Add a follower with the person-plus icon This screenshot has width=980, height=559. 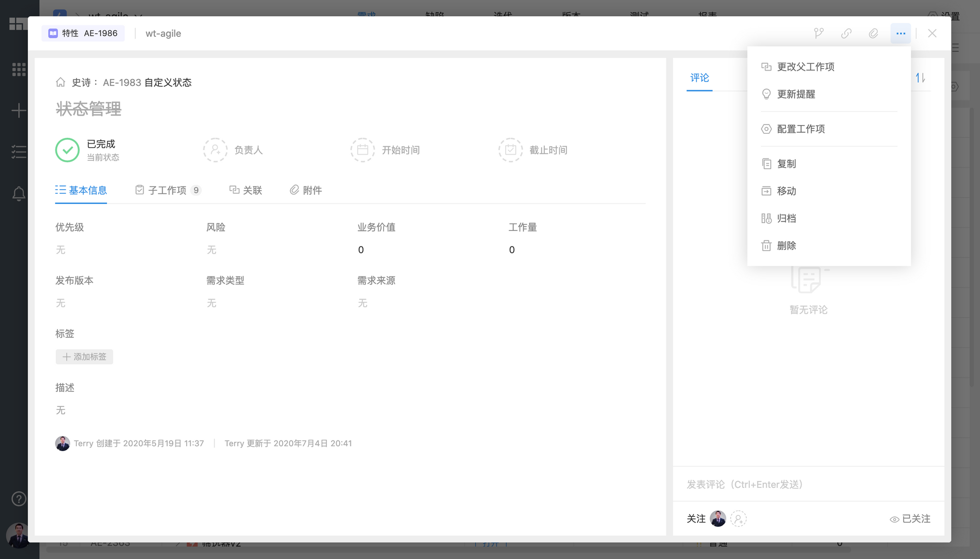pos(738,519)
